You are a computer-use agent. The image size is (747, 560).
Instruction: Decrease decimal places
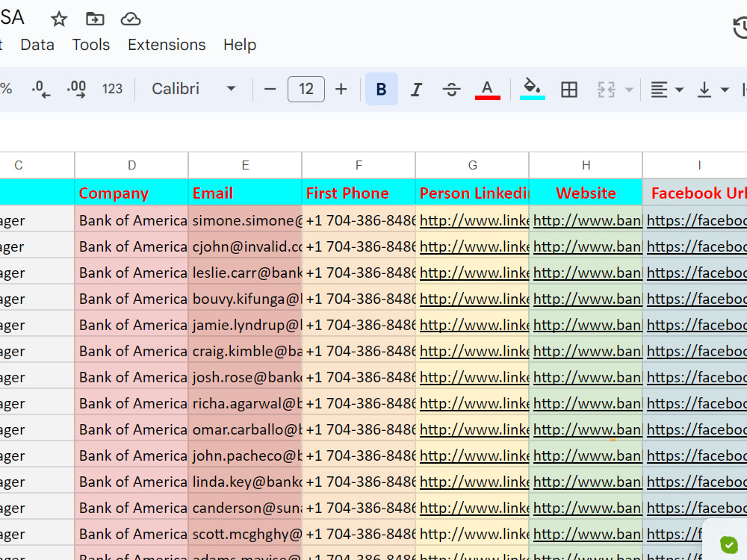(x=41, y=89)
